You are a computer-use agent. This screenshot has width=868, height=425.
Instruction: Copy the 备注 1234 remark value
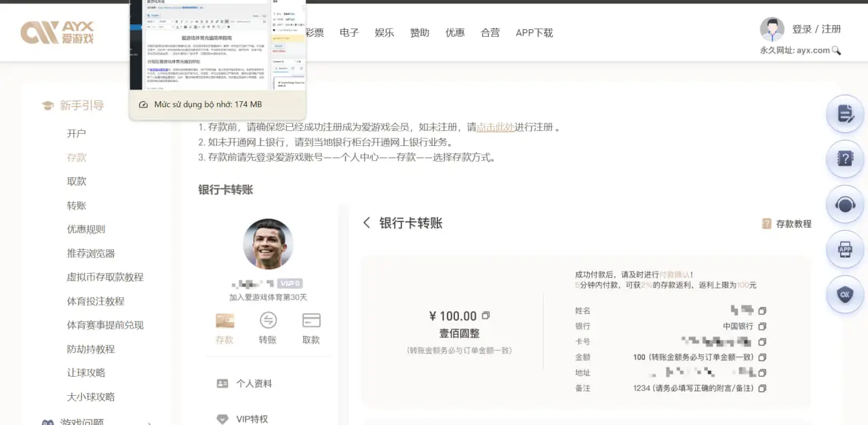click(762, 388)
